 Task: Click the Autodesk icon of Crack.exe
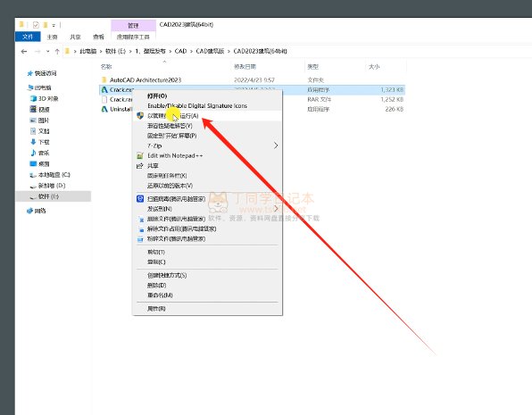coord(104,89)
